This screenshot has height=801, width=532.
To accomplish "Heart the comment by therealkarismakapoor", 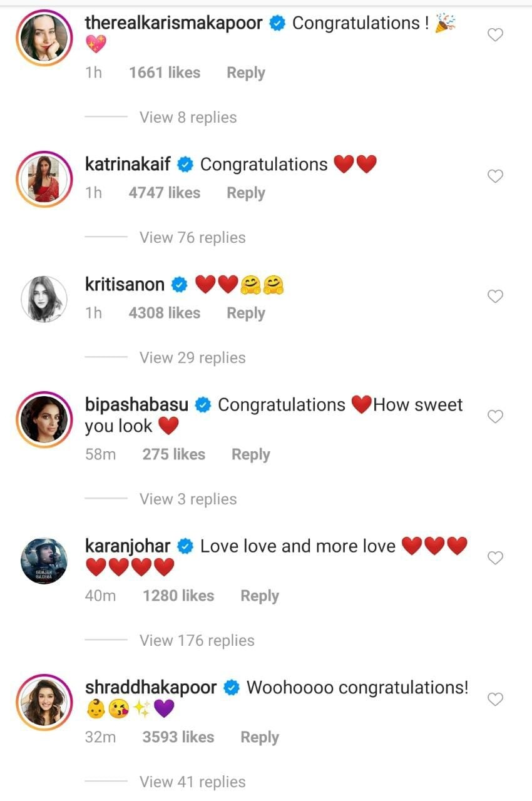I will click(495, 35).
